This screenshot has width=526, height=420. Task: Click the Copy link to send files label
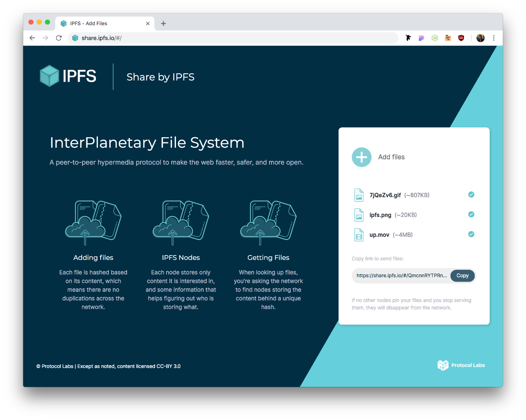tap(378, 259)
